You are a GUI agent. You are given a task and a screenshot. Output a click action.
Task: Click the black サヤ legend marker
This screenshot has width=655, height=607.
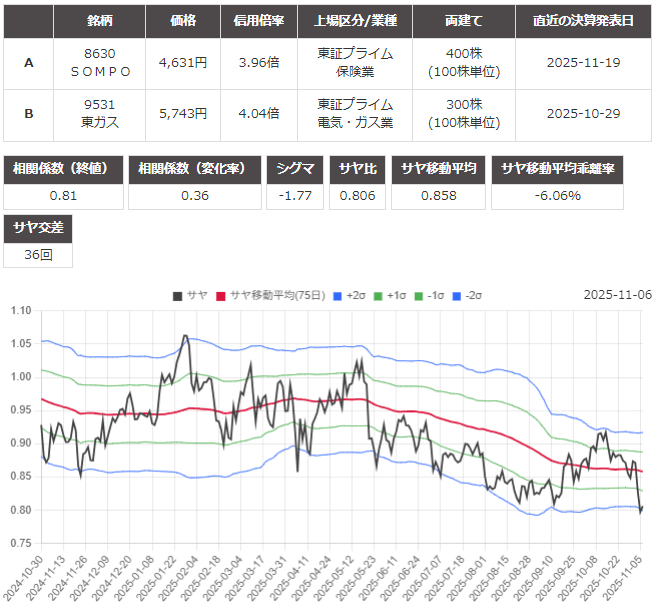point(177,295)
